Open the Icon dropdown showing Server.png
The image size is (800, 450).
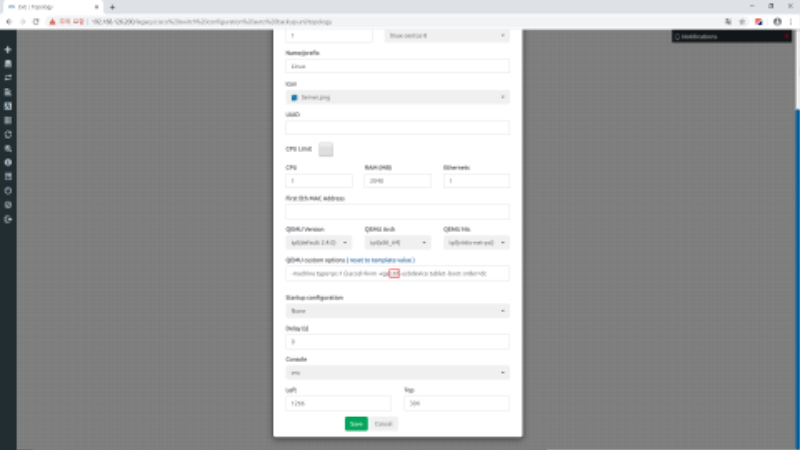click(397, 97)
